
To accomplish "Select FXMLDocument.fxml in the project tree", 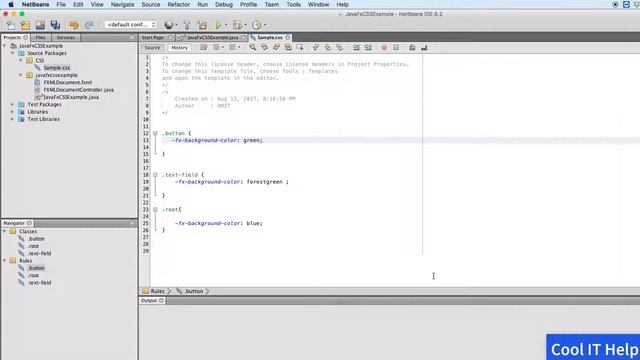I will [x=68, y=82].
